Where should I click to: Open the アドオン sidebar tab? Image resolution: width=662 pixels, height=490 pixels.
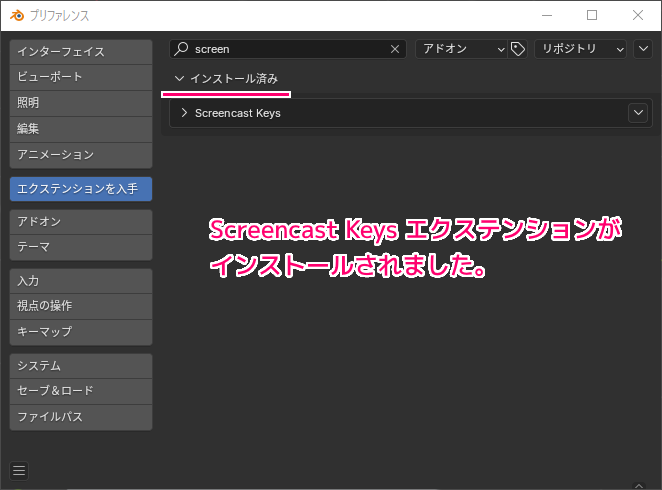point(81,222)
